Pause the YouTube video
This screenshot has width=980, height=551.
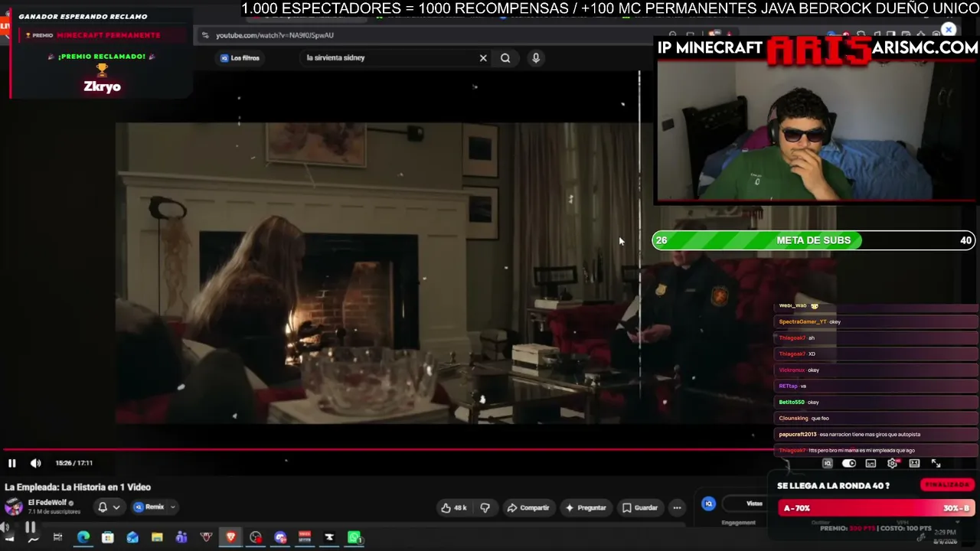coord(11,463)
